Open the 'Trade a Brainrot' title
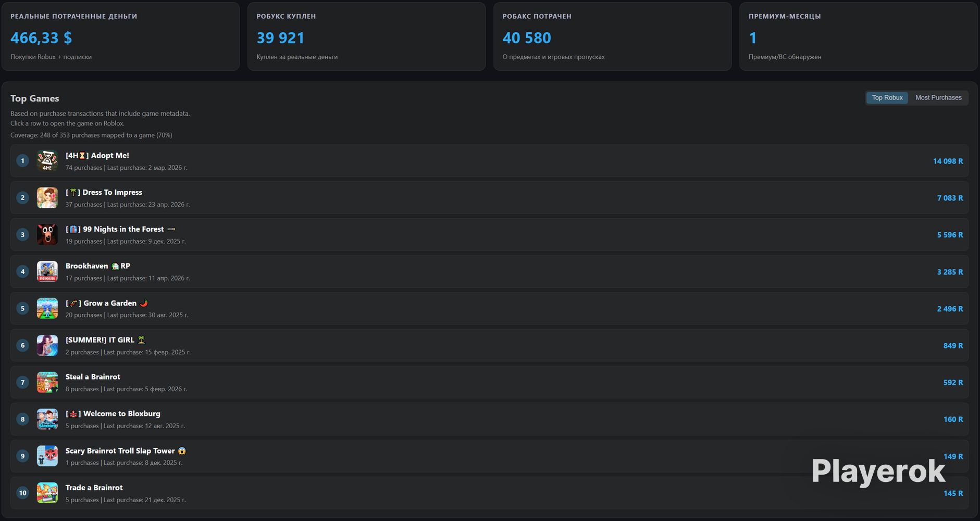This screenshot has width=980, height=521. (94, 488)
